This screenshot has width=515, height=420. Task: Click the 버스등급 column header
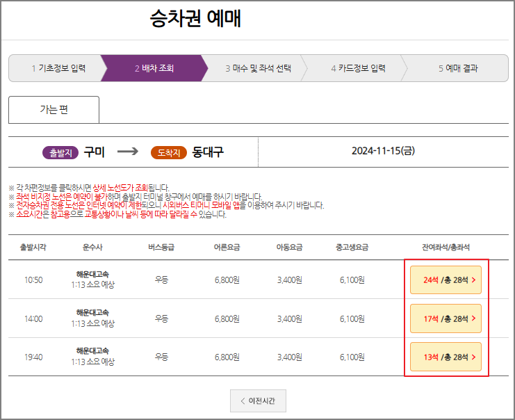161,247
